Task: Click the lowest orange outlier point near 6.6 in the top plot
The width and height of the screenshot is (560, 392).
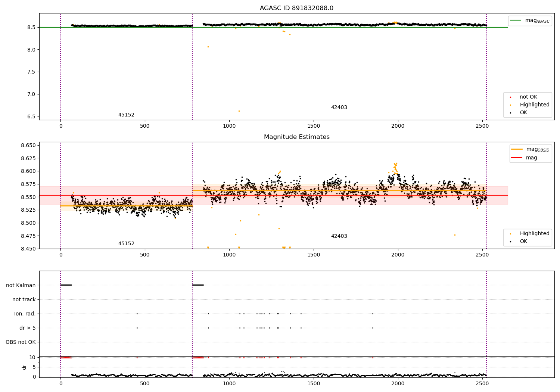Action: tap(239, 111)
